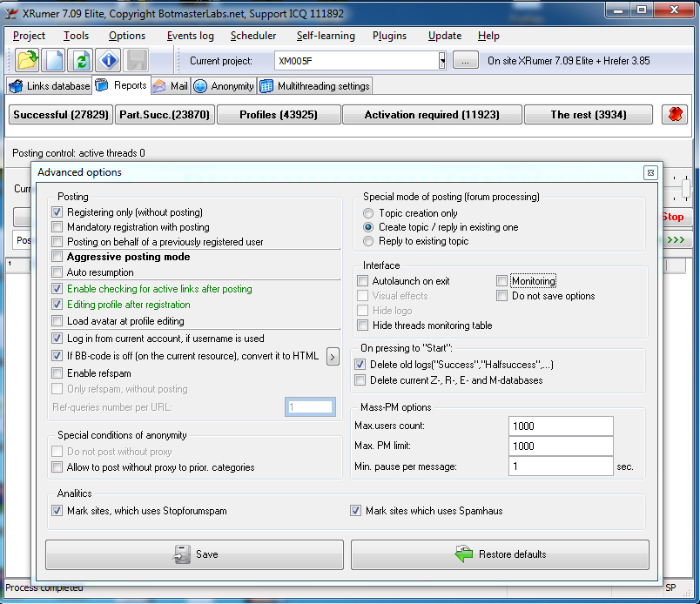This screenshot has height=604, width=700.
Task: Open the Tools menu
Action: 77,36
